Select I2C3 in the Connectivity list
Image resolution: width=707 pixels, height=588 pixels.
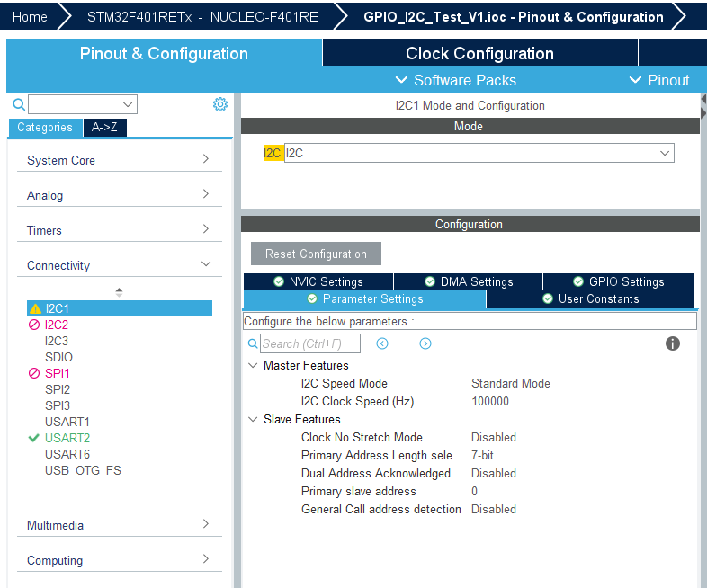[x=57, y=341]
